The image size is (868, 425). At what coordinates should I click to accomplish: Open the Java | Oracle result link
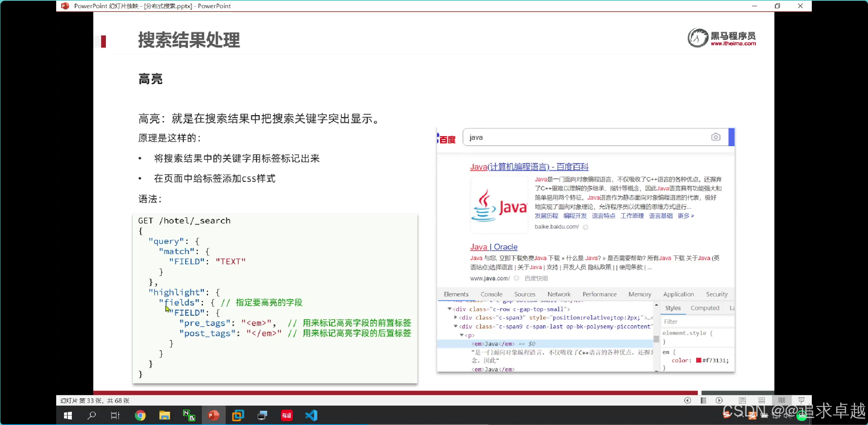click(x=493, y=247)
